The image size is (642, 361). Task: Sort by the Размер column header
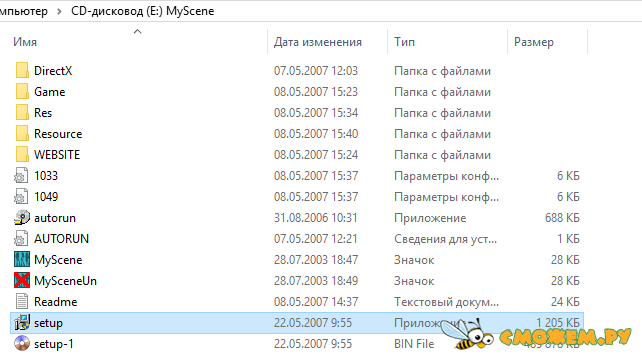534,42
